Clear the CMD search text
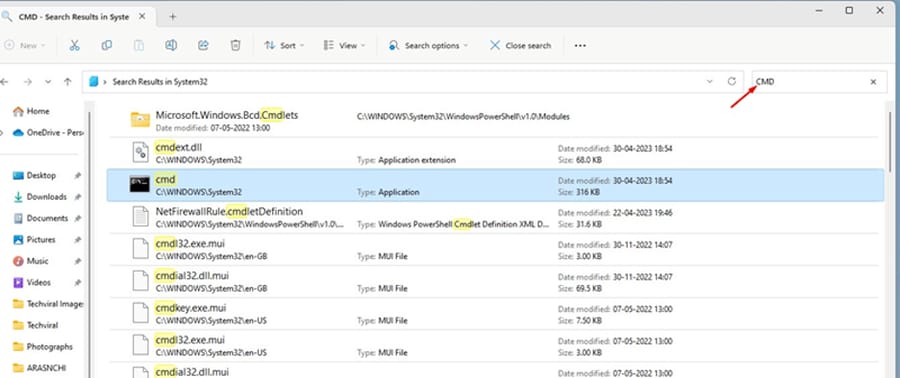900x378 pixels. click(873, 82)
